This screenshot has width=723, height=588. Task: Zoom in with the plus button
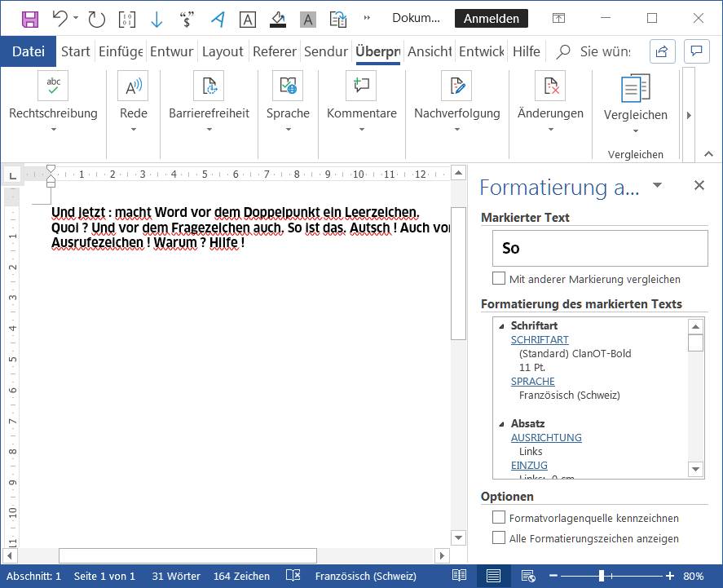pyautogui.click(x=670, y=576)
